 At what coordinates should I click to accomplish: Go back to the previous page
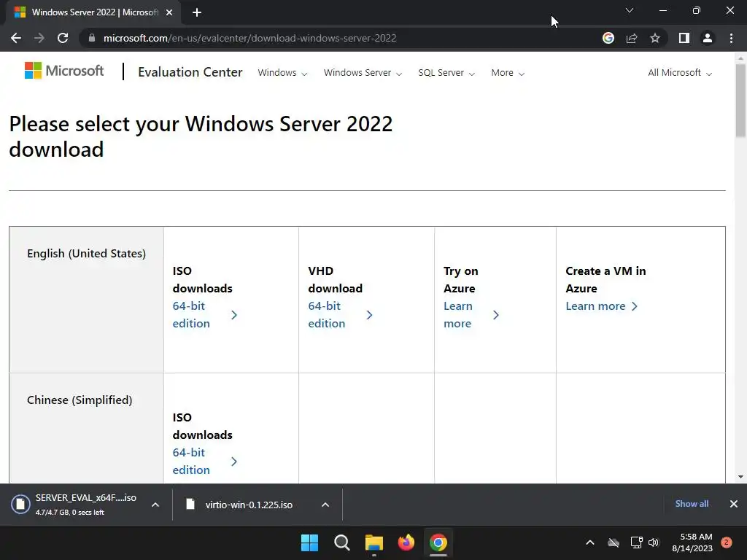[x=16, y=38]
